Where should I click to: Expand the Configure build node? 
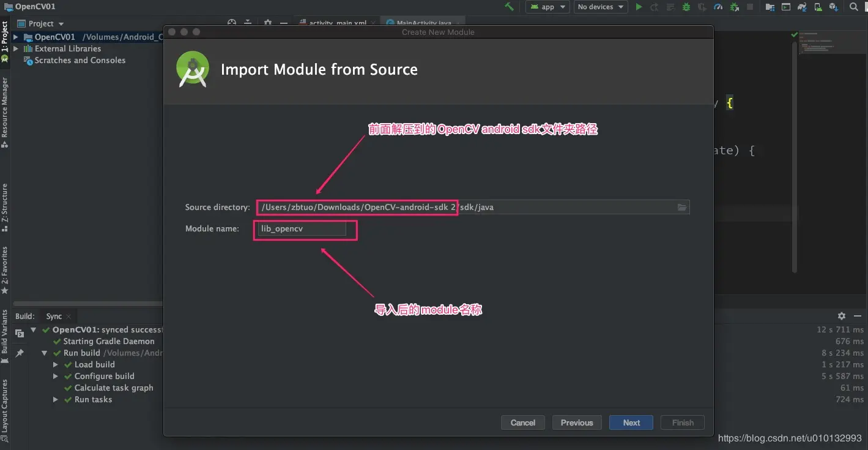[x=56, y=377]
